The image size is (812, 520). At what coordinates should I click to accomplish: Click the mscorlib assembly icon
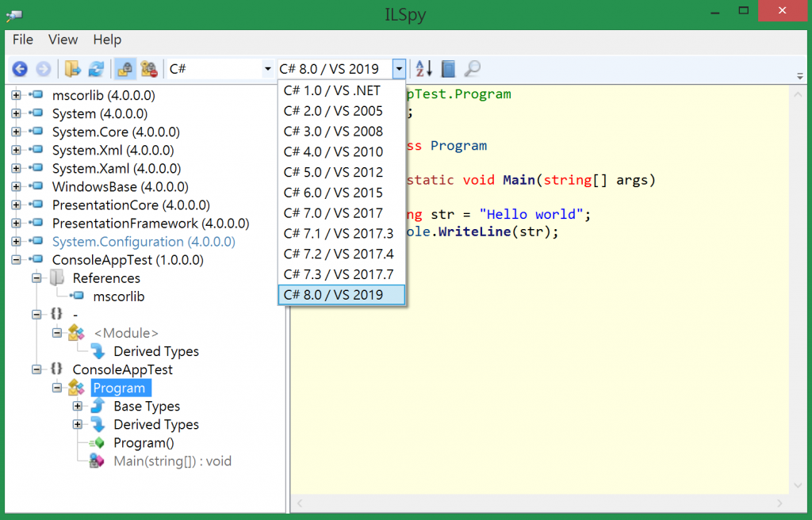[36, 95]
